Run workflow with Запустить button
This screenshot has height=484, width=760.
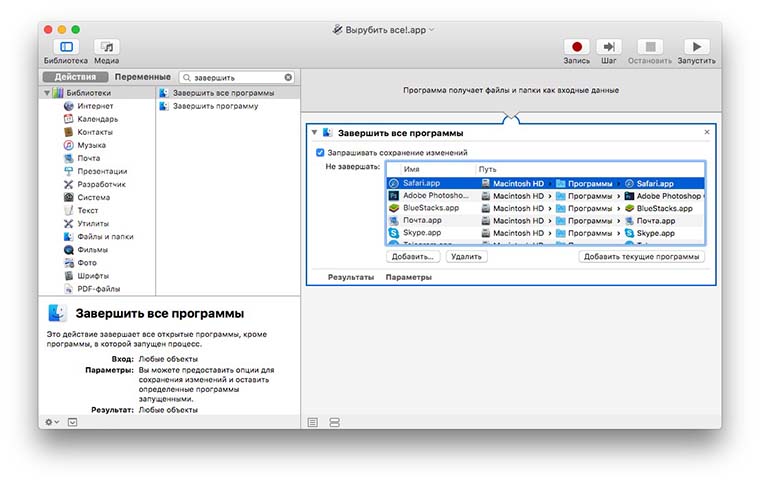697,47
